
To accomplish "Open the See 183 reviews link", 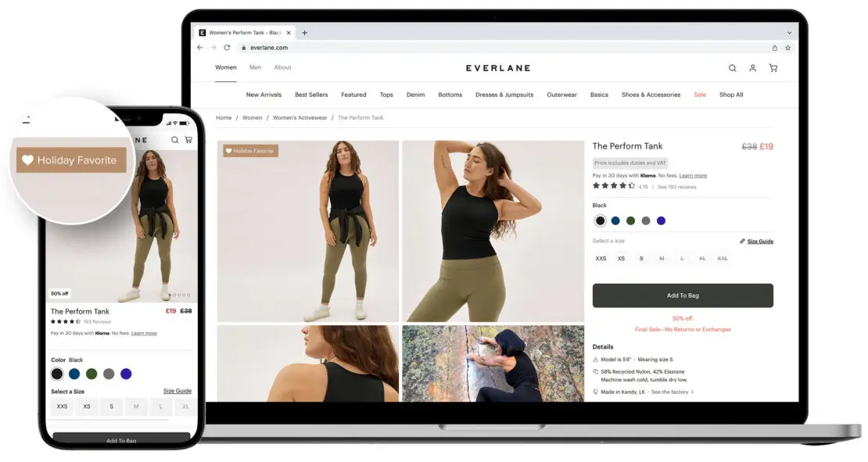I will (677, 187).
